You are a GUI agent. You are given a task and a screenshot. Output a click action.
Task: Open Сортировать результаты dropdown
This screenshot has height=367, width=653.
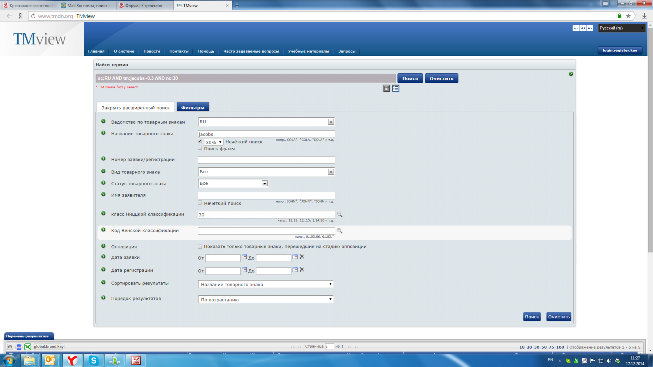(266, 284)
